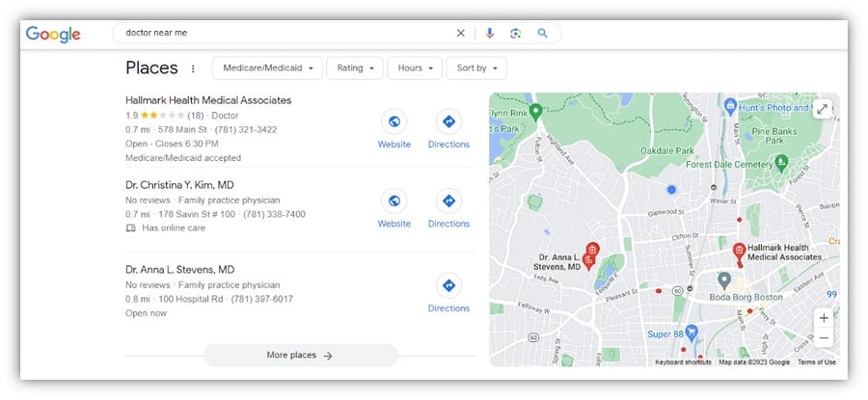Get directions to Dr. Anna L. Stevens
868x400 pixels.
pos(448,285)
